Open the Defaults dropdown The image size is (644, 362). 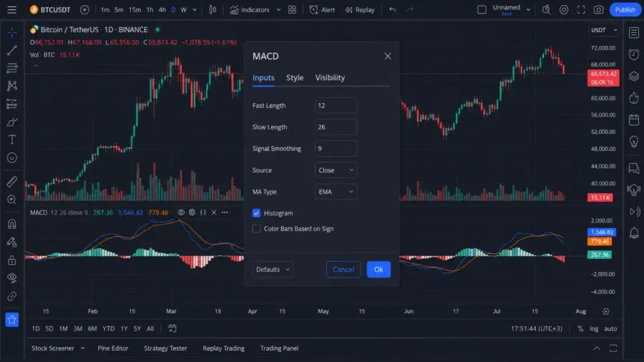[273, 269]
